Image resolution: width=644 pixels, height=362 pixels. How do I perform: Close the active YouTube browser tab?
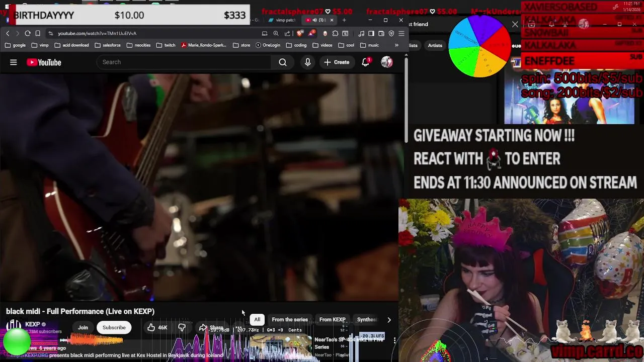click(332, 20)
